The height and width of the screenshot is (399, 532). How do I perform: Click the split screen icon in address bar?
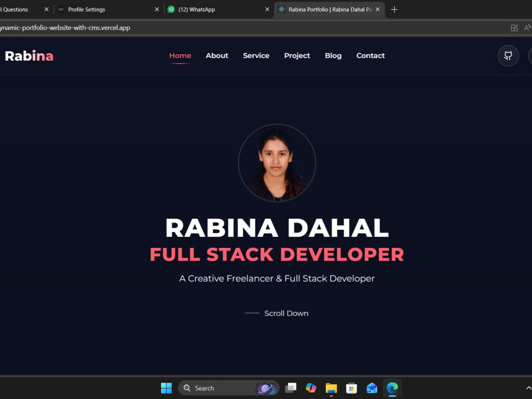pyautogui.click(x=514, y=28)
